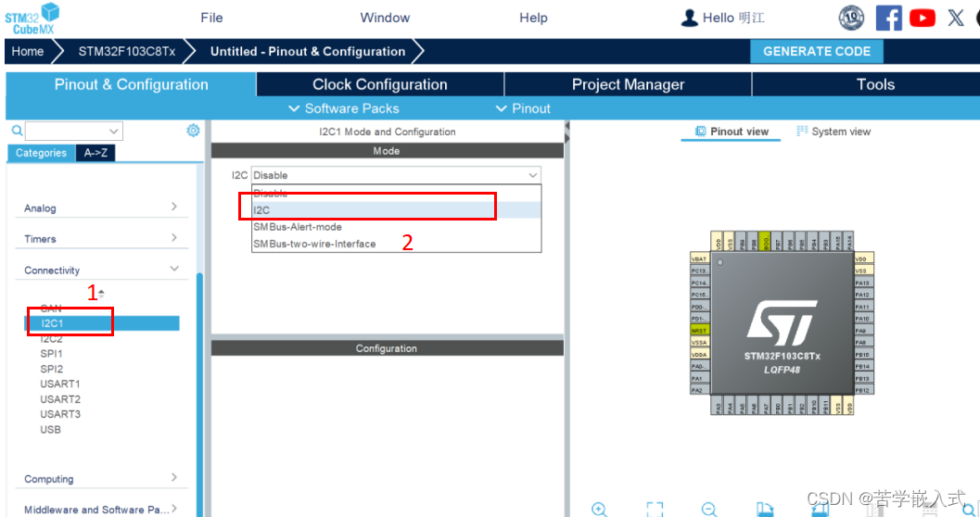The image size is (980, 517).
Task: Expand the Pinout dropdown menu
Action: tap(523, 108)
